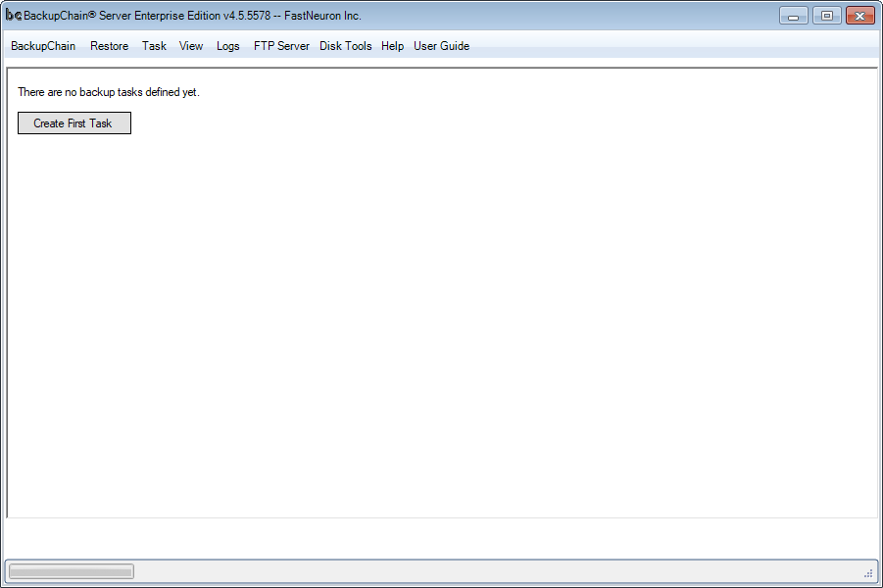Open the Help menu
883x588 pixels.
(393, 46)
